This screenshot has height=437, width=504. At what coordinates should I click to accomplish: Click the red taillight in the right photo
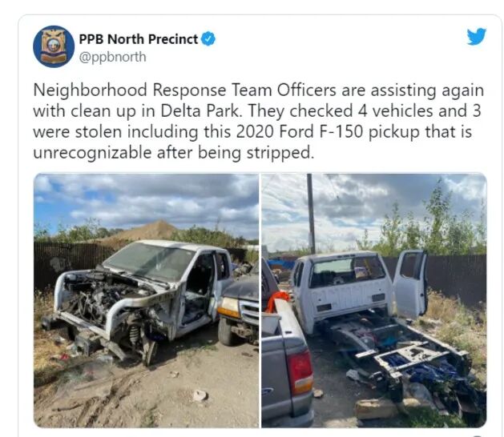(x=300, y=372)
